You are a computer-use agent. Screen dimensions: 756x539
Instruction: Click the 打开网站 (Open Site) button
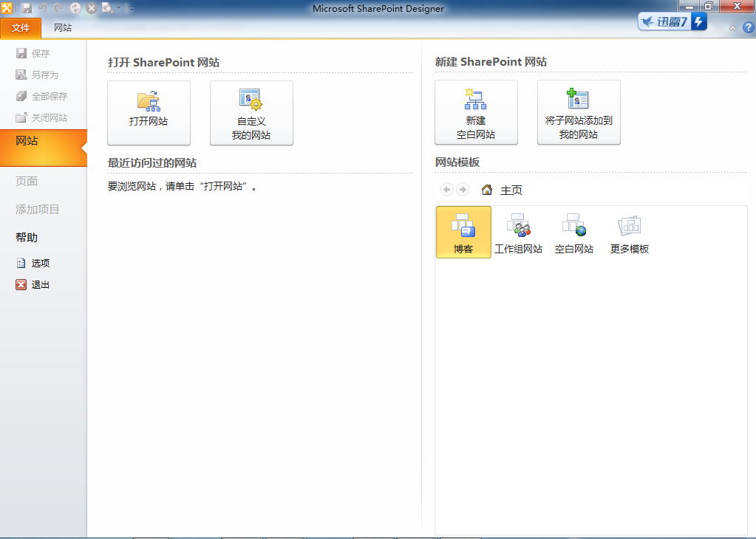[x=149, y=112]
